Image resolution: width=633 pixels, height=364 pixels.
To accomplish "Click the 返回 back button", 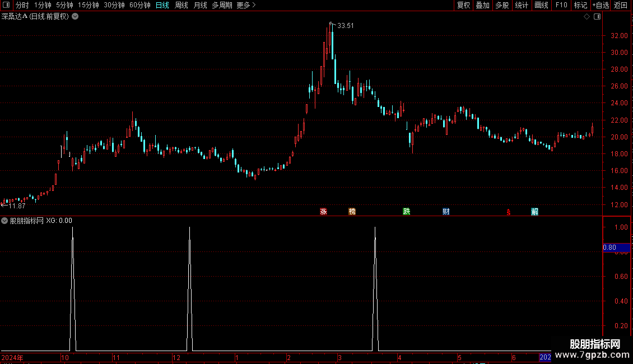I will tap(621, 5).
